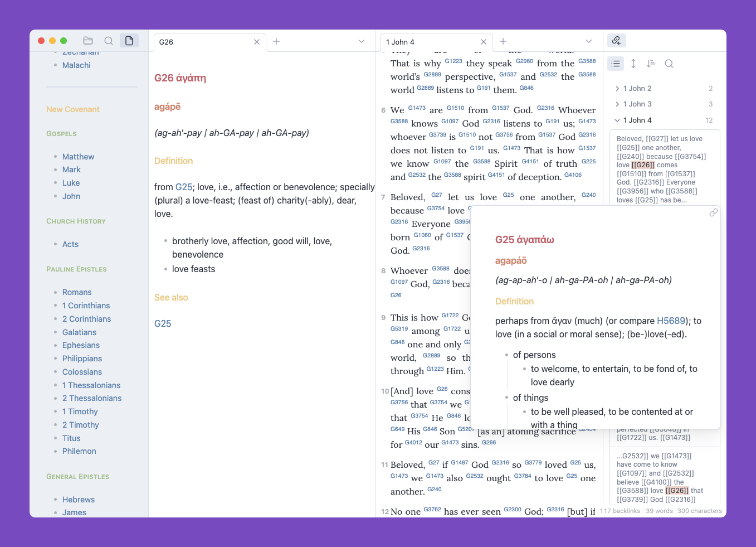
Task: Open the file explorer folder icon
Action: click(x=88, y=41)
